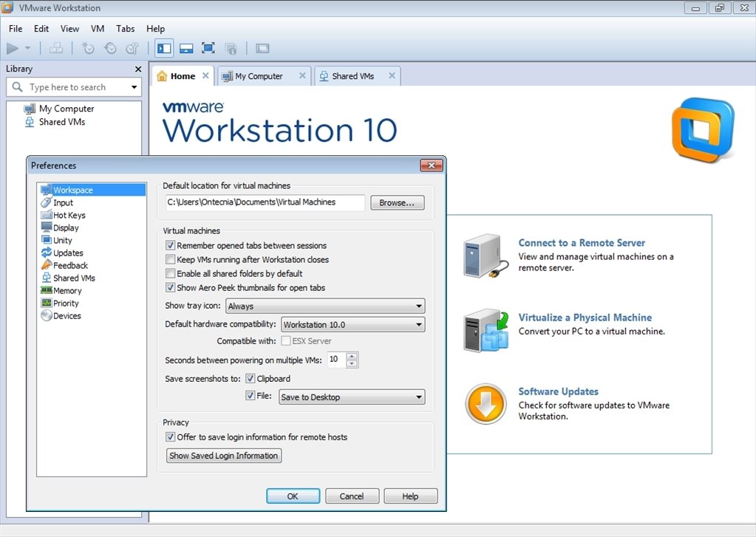Select Shared VMs in the Library tree

(55, 122)
